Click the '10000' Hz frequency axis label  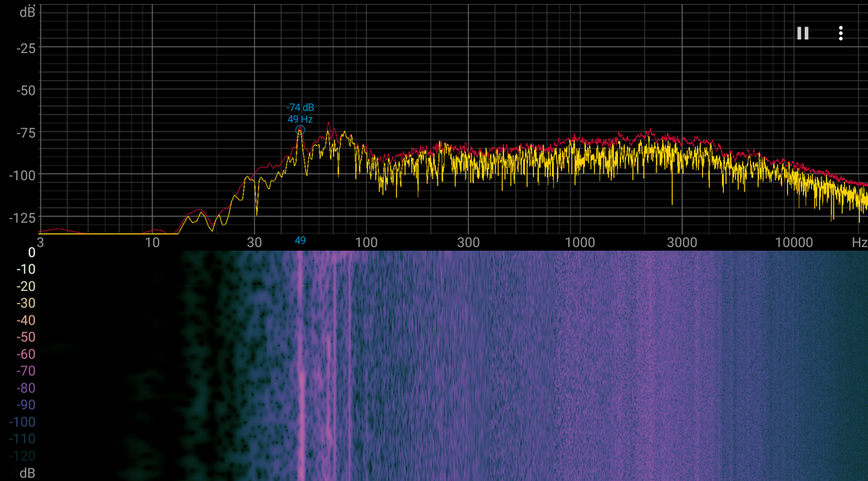pos(793,242)
